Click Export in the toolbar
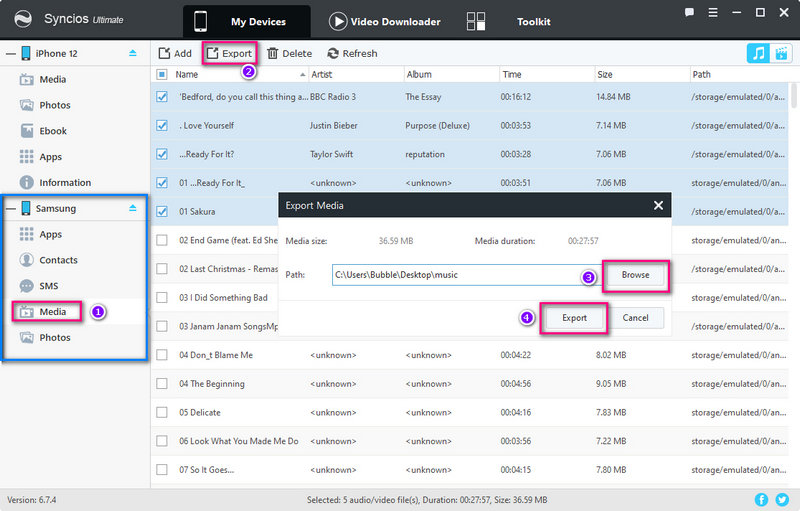The image size is (800, 511). pos(229,54)
